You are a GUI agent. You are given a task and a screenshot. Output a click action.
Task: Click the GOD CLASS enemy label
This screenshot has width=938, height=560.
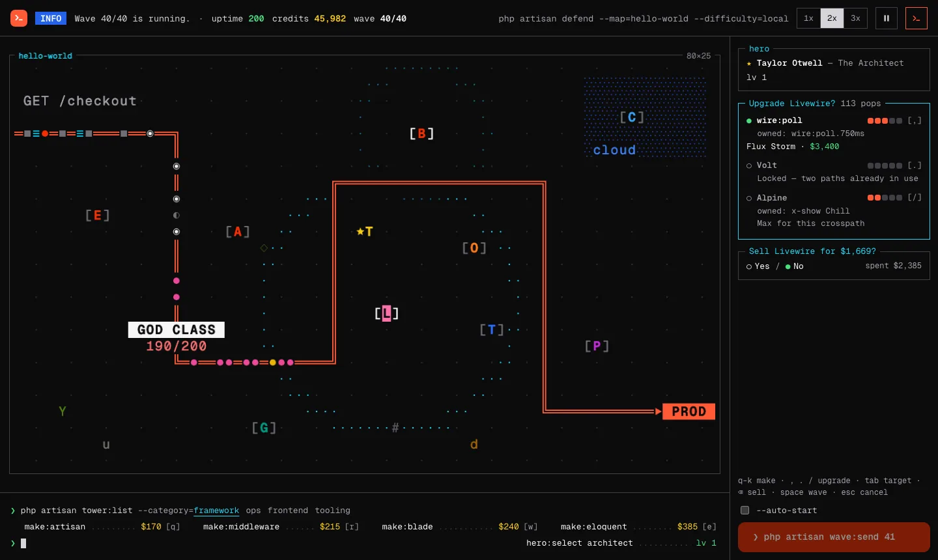pyautogui.click(x=177, y=329)
